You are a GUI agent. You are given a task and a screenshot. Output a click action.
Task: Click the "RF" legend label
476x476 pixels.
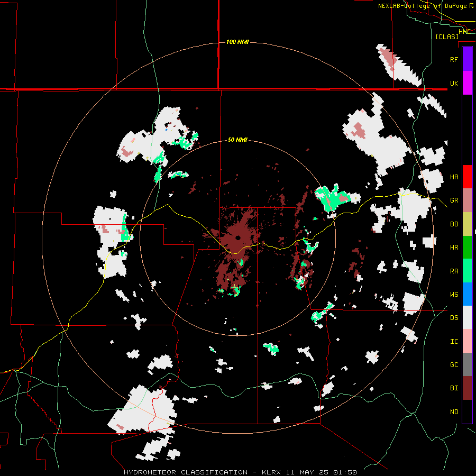pos(454,59)
